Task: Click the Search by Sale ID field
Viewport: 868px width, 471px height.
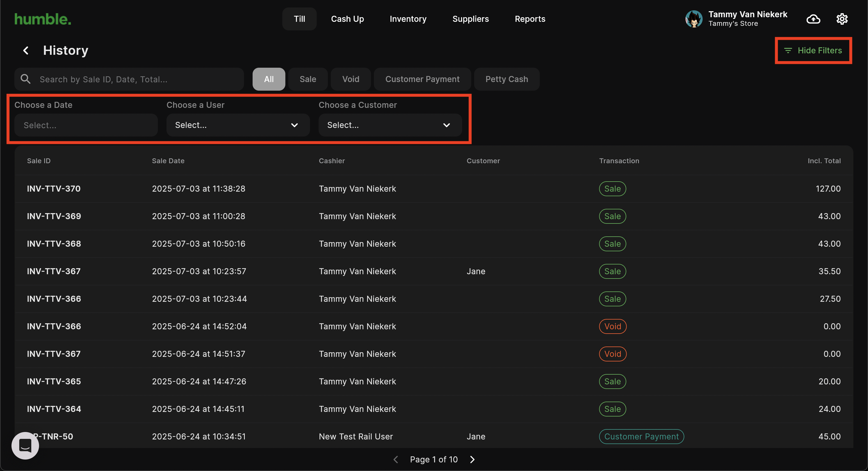Action: pos(129,79)
